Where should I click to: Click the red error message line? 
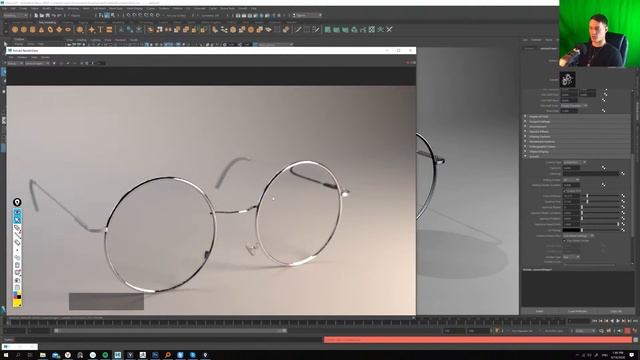[478, 340]
